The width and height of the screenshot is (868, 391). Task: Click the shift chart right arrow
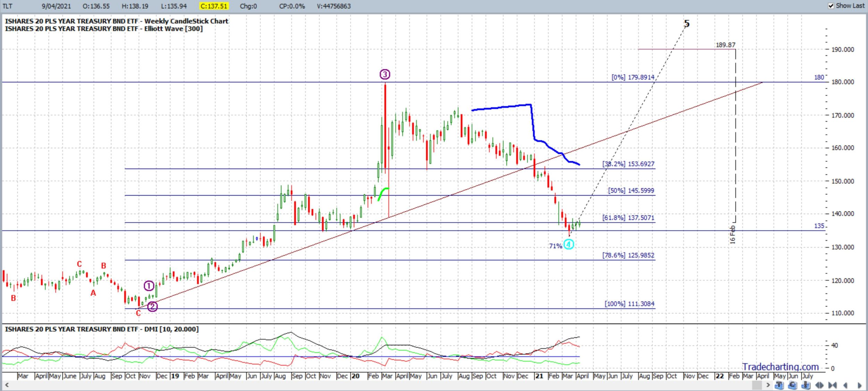(859, 385)
